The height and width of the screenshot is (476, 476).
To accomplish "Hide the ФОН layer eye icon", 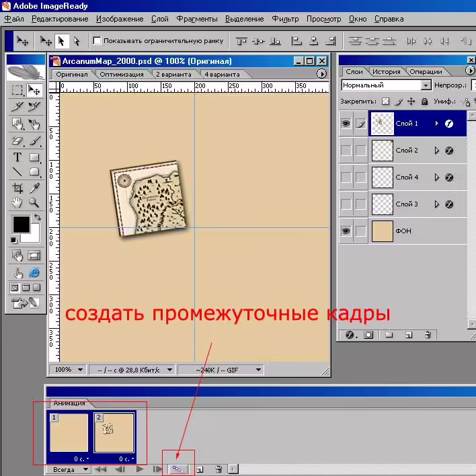I will click(346, 231).
